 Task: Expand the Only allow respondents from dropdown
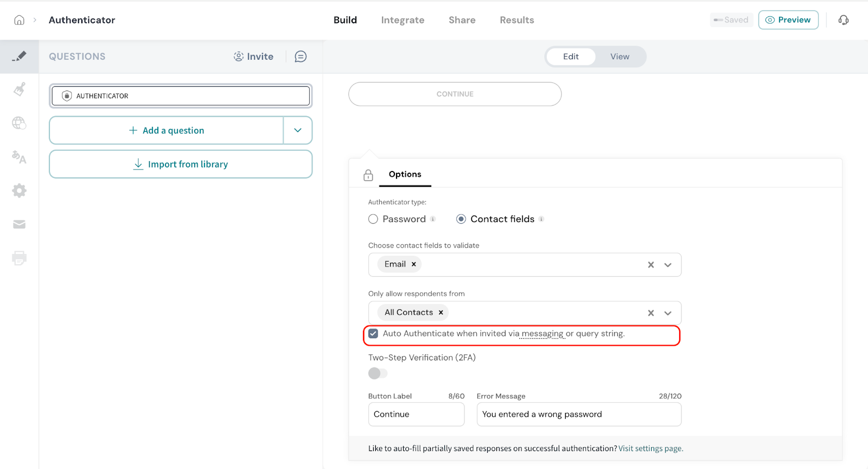668,313
